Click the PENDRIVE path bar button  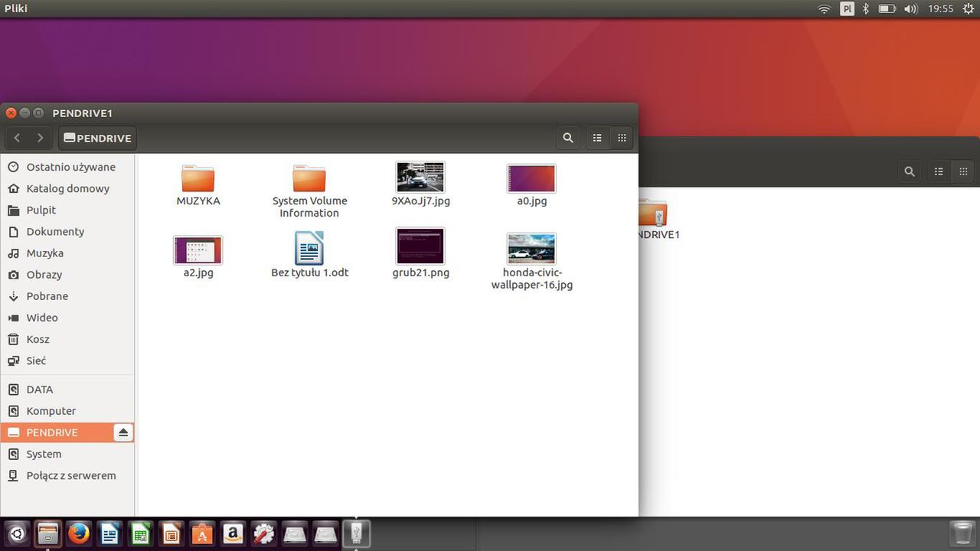97,138
